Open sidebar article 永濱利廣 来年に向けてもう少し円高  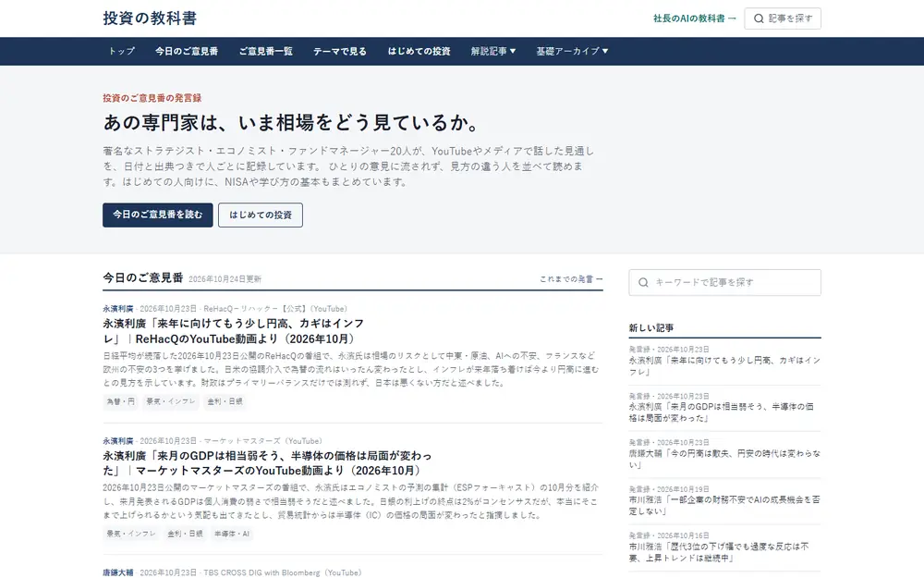coord(724,365)
